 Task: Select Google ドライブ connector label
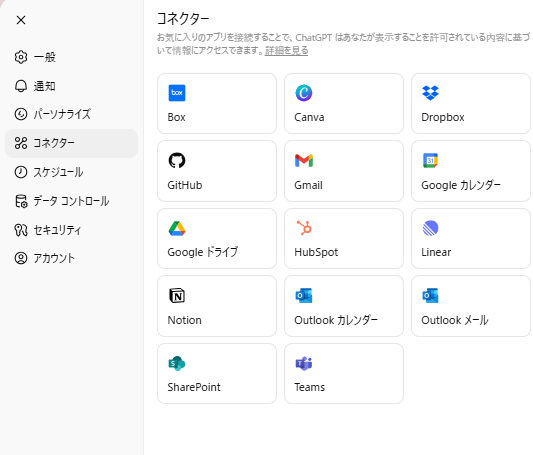pos(203,252)
